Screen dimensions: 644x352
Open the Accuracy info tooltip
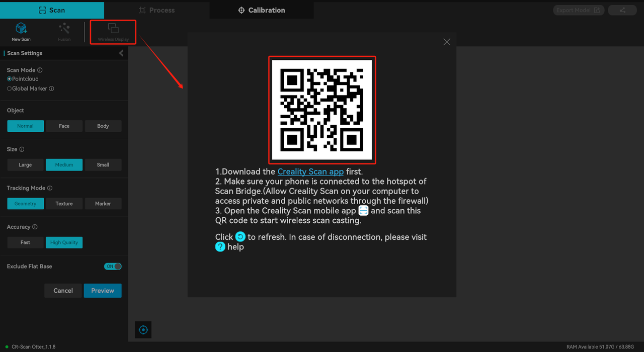(34, 227)
